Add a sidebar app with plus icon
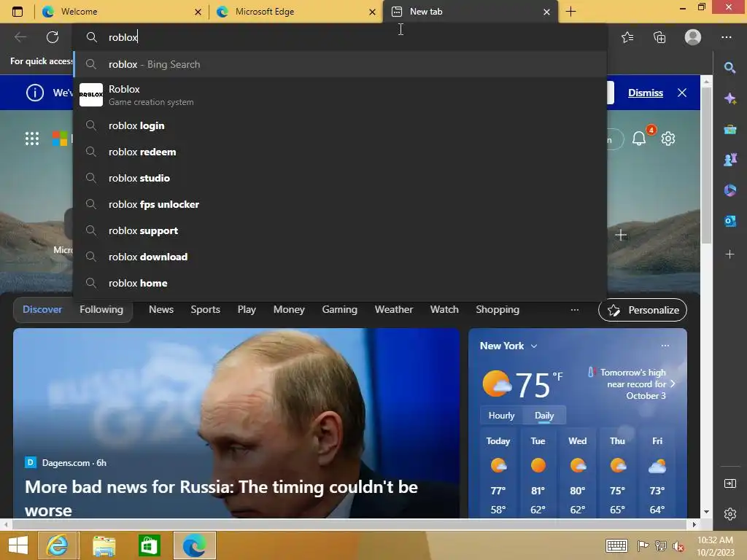This screenshot has height=560, width=747. [x=729, y=254]
